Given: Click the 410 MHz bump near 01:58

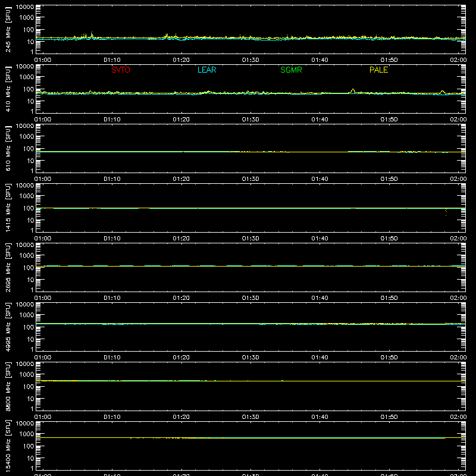Looking at the screenshot, I should click(x=442, y=92).
